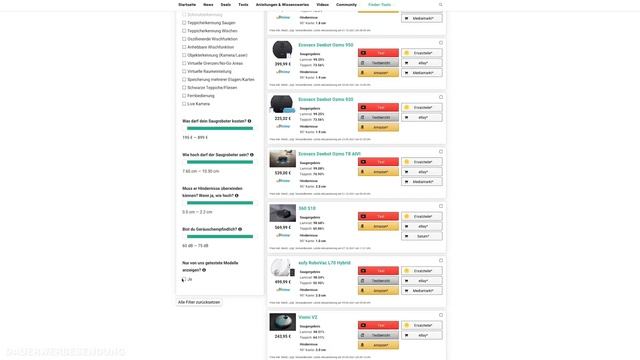Viewport: 640px width, 360px height.
Task: Open Ersatzteile for eufy RoboVac L70 Hybrid
Action: click(x=422, y=271)
